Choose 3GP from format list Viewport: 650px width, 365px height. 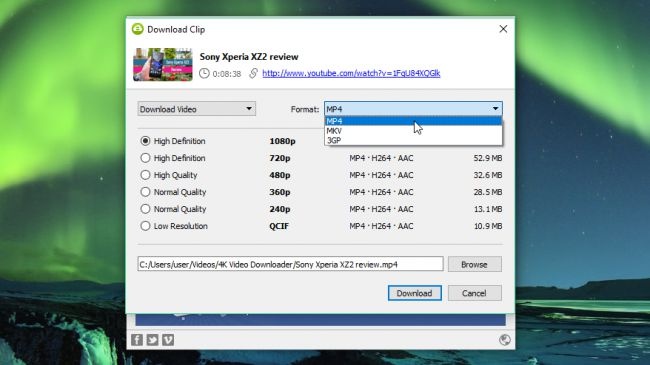pyautogui.click(x=413, y=141)
